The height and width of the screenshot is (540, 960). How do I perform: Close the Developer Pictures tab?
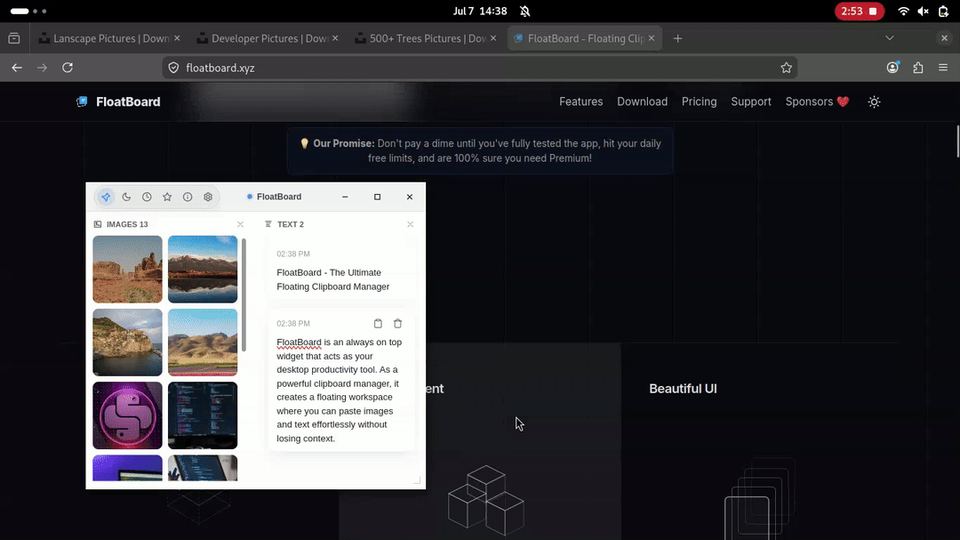click(x=336, y=38)
